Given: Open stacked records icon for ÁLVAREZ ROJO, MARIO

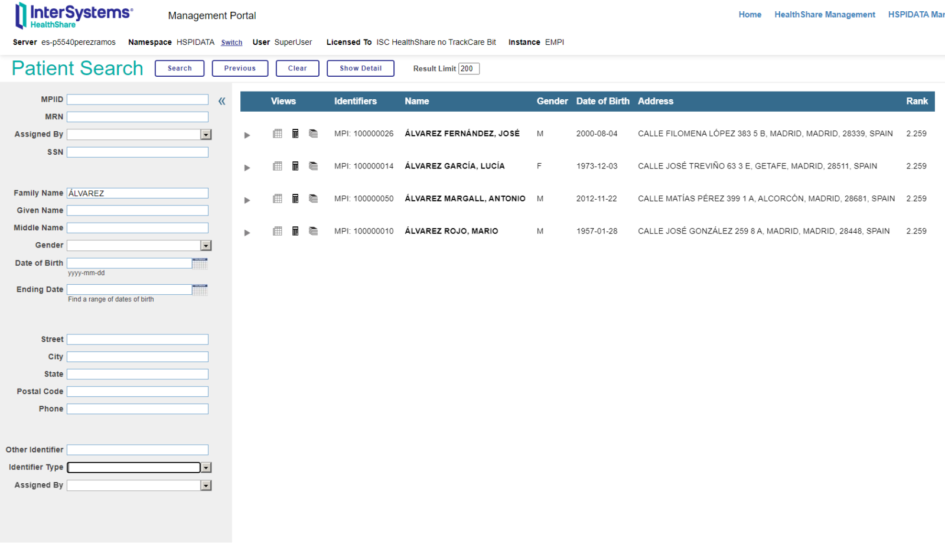Looking at the screenshot, I should (313, 231).
